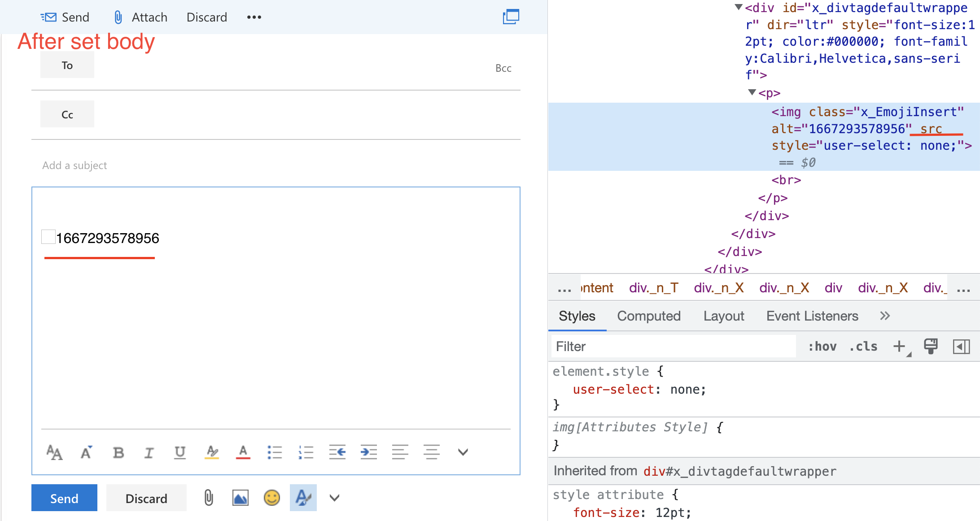Toggle bold formatting in compose toolbar
Viewport: 980px width, 521px height.
[x=118, y=452]
